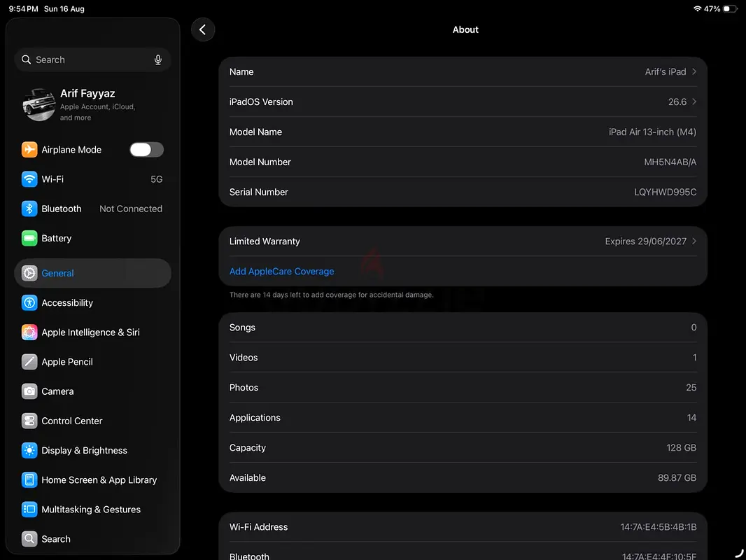The height and width of the screenshot is (560, 746).
Task: Tap the serial number LQYHWD995C
Action: [x=665, y=192]
